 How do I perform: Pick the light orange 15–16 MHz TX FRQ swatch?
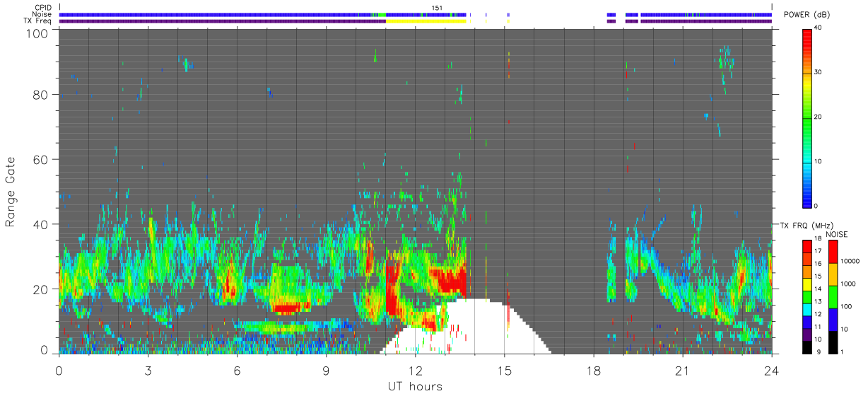tap(807, 271)
